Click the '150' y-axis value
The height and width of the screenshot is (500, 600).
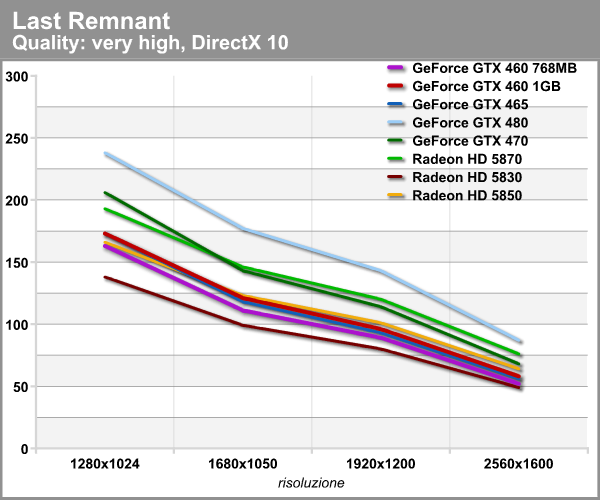click(17, 263)
